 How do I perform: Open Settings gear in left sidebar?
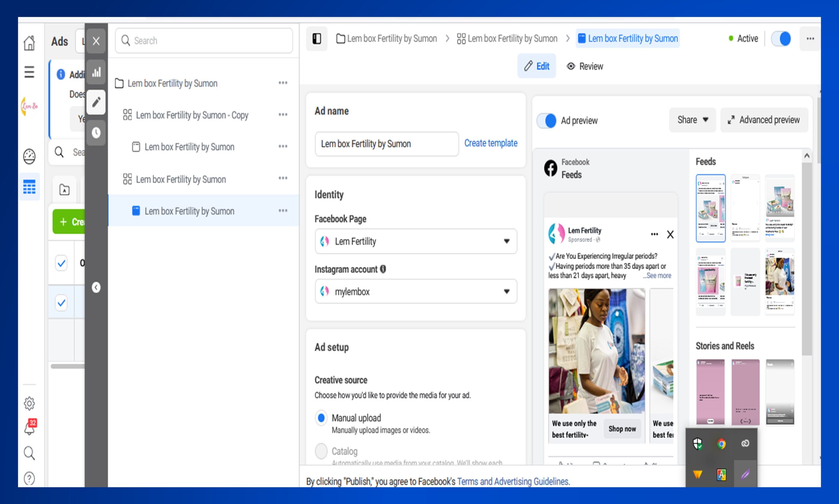click(x=29, y=403)
